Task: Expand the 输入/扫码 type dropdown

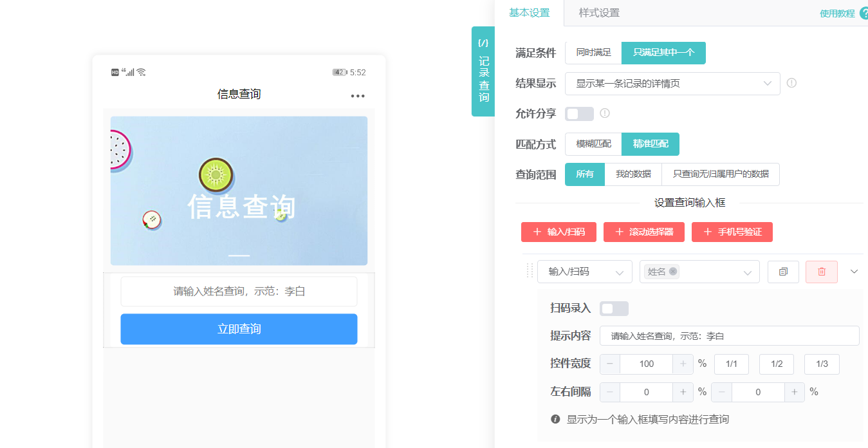Action: click(x=584, y=271)
